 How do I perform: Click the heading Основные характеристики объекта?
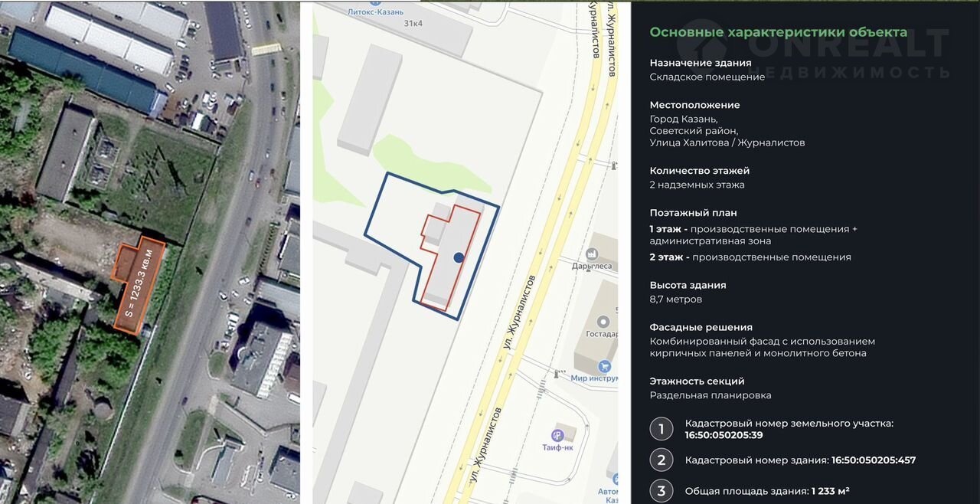778,32
